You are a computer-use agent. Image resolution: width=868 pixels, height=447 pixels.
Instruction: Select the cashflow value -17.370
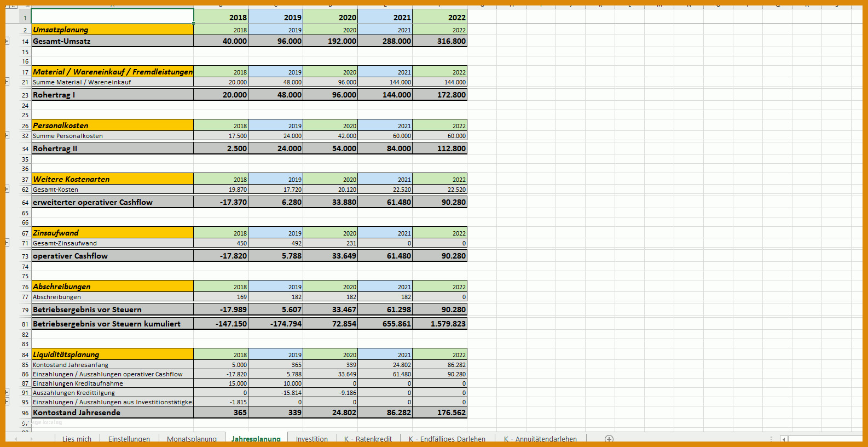(x=221, y=202)
